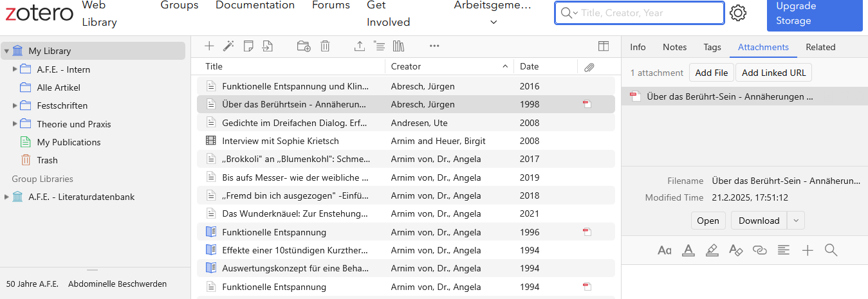868x299 pixels.
Task: Open the Forums page
Action: (331, 5)
